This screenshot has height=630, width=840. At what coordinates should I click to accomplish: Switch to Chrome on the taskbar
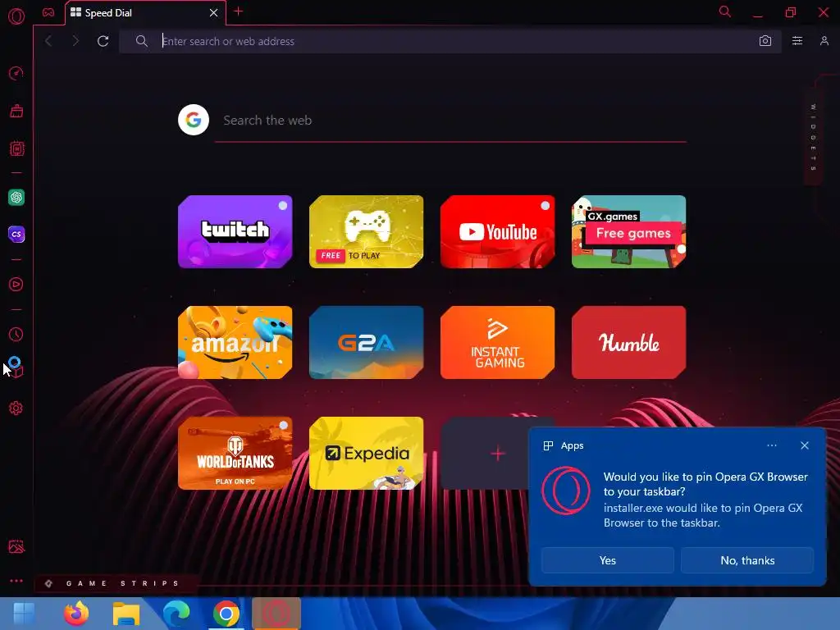pos(226,614)
